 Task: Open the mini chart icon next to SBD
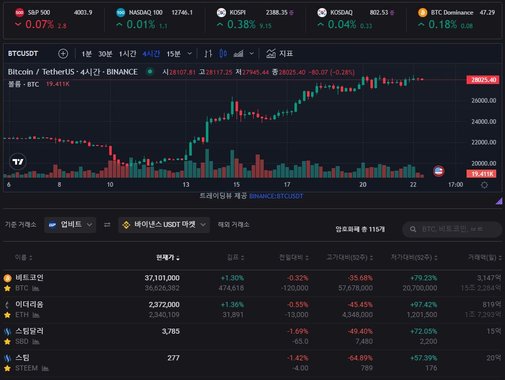click(36, 342)
